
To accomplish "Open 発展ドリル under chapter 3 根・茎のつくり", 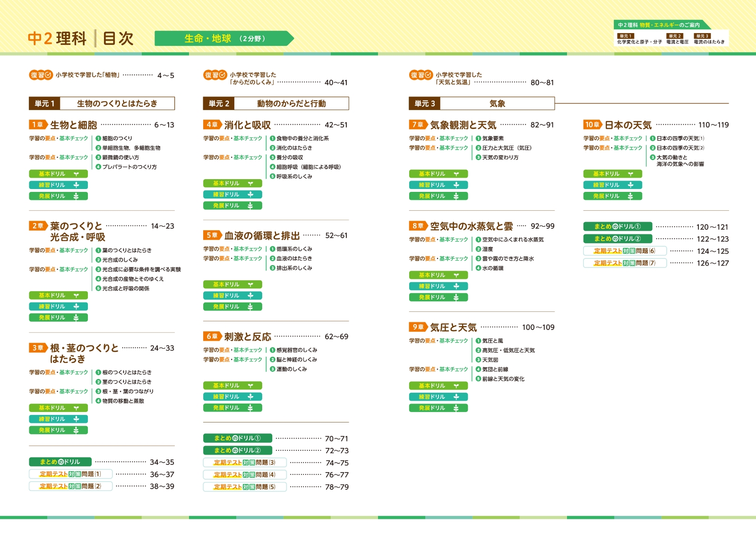I will pyautogui.click(x=58, y=430).
